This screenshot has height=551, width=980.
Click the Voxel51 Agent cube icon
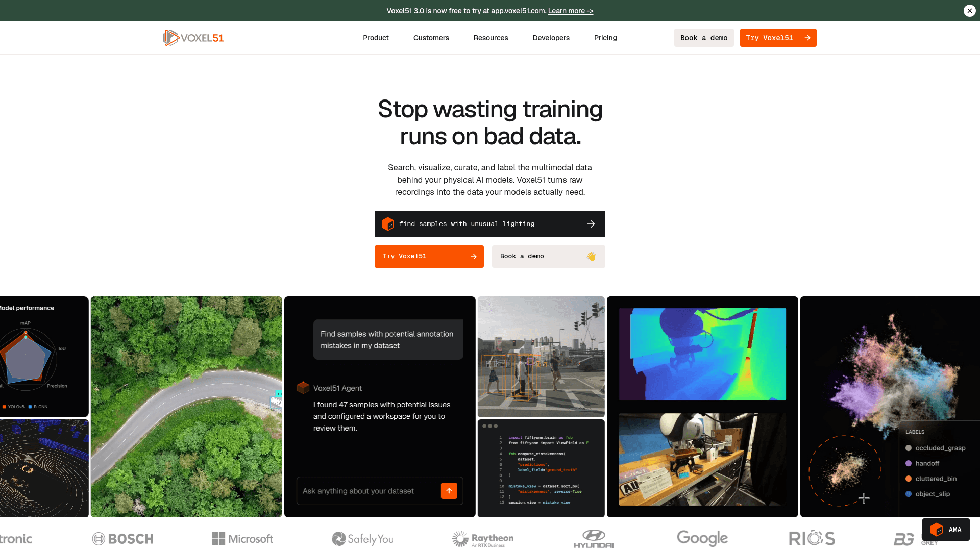pos(303,388)
